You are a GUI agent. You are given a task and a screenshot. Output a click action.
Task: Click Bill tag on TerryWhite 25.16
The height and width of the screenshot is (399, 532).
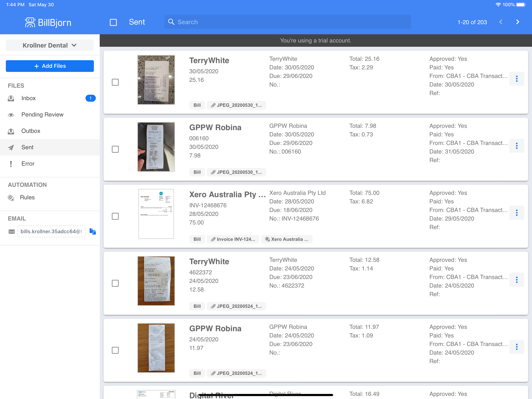[x=197, y=105]
